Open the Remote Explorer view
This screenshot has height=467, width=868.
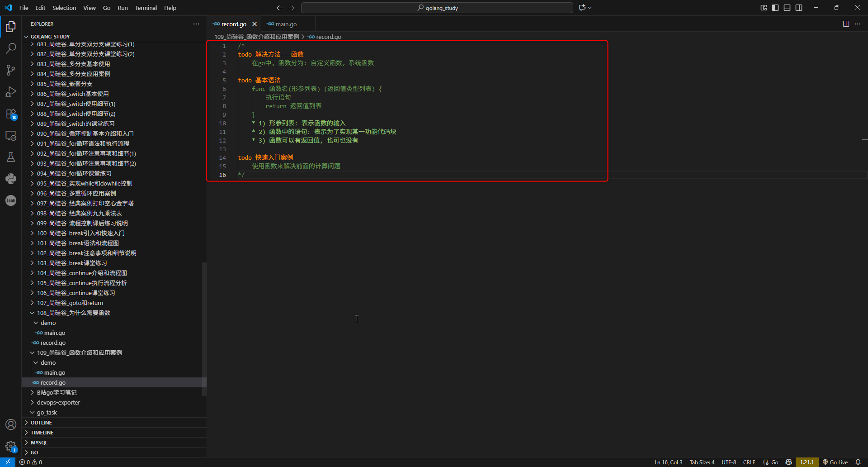11,135
